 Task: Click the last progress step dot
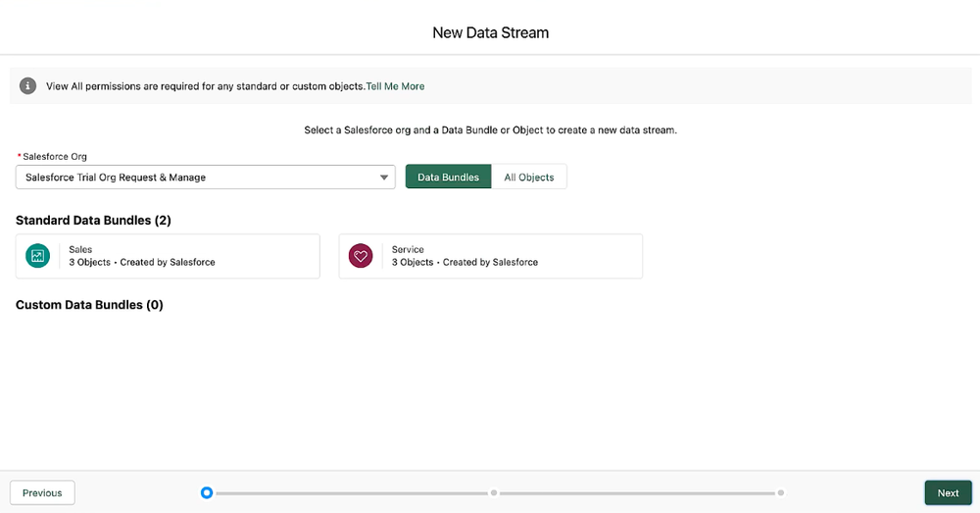[781, 493]
